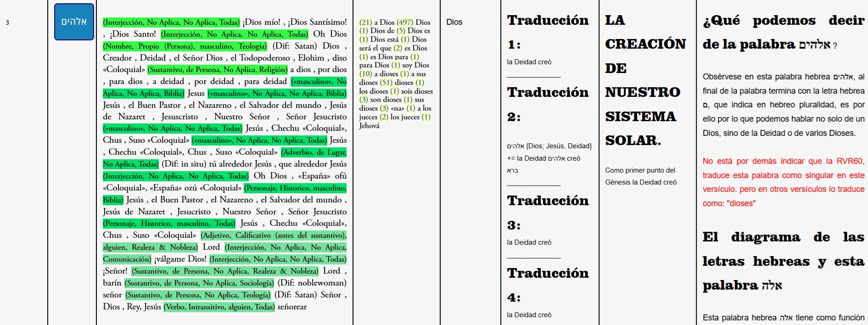The height and width of the screenshot is (325, 868).
Task: Click the 'Traducción 1:' heading
Action: tap(547, 32)
